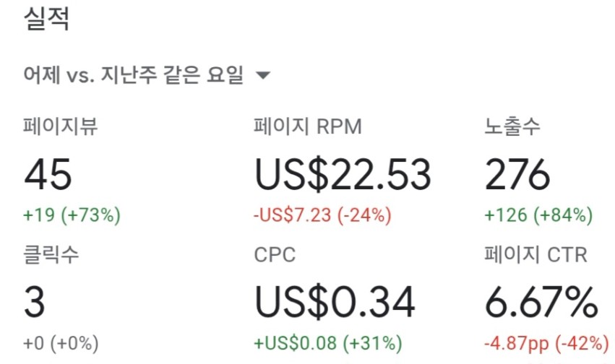Select the clicks count value 3
This screenshot has width=615, height=364.
pyautogui.click(x=35, y=302)
